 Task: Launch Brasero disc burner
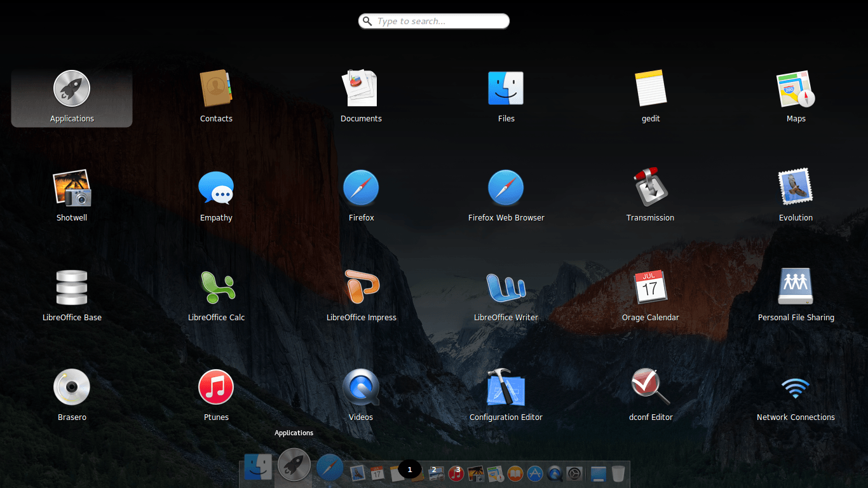[72, 396]
